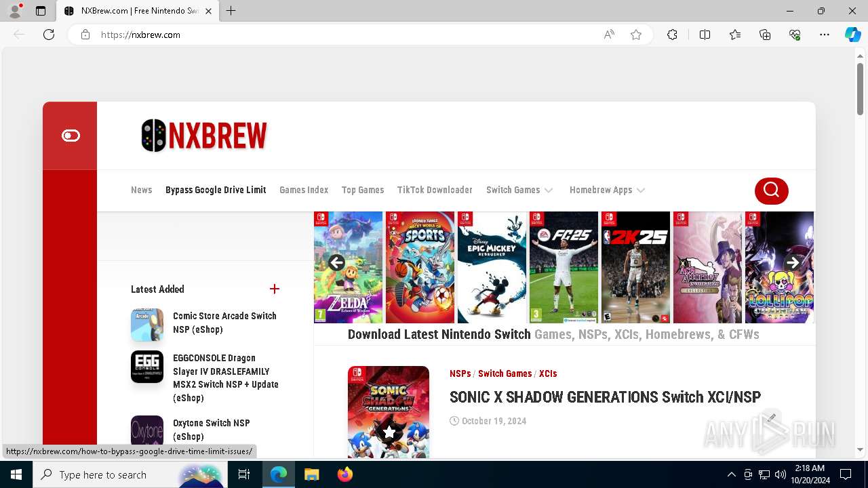Open File Explorer from taskbar

tap(311, 474)
